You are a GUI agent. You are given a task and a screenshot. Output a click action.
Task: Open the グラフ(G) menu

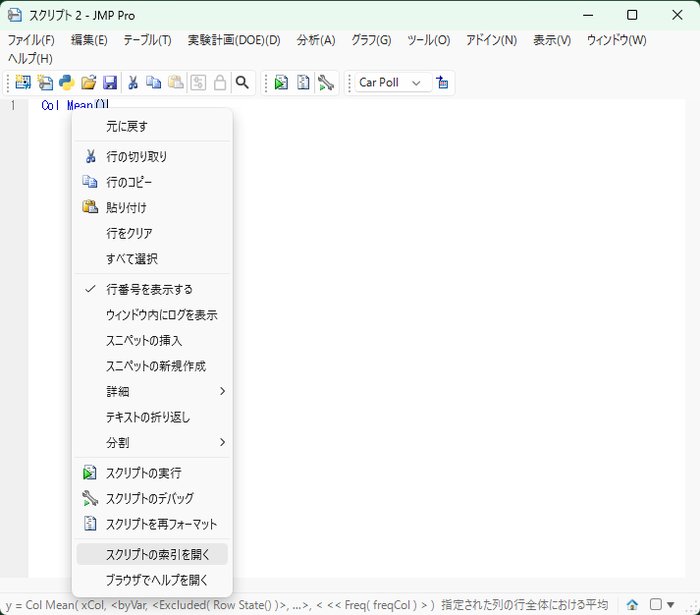[x=371, y=40]
